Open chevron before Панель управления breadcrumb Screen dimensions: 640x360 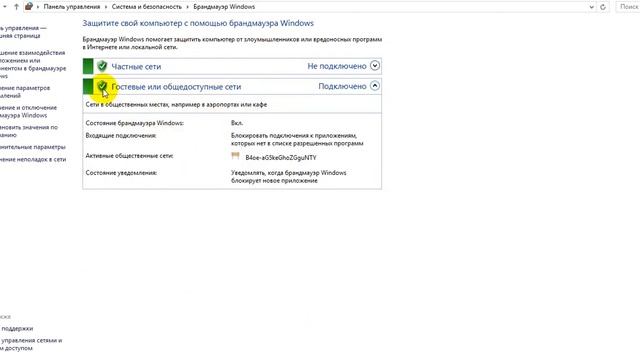pyautogui.click(x=38, y=7)
